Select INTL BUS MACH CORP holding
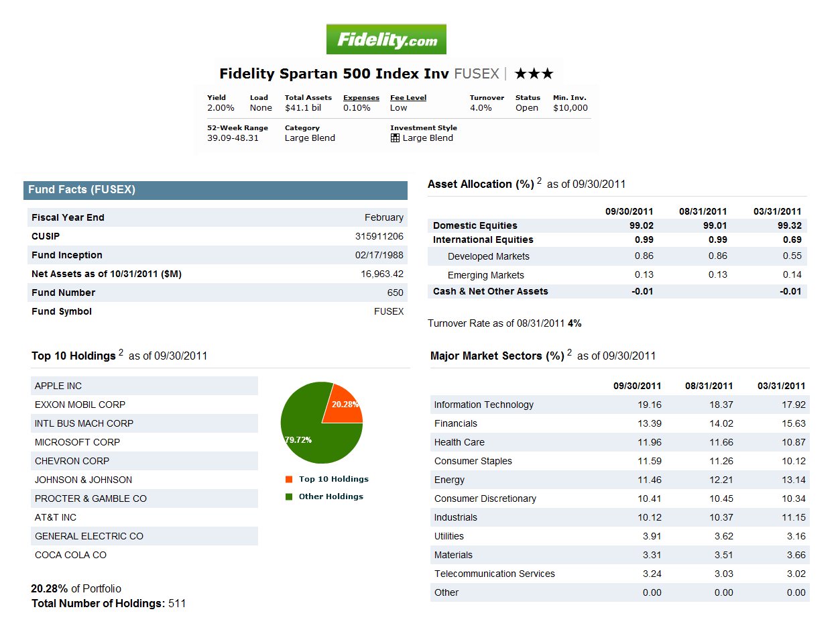840x634 pixels. point(144,423)
